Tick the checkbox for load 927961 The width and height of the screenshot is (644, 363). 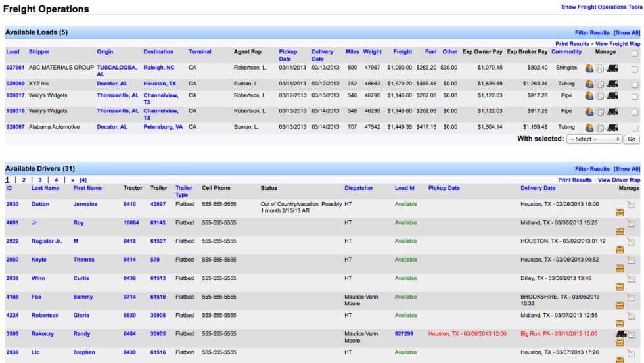coord(634,69)
